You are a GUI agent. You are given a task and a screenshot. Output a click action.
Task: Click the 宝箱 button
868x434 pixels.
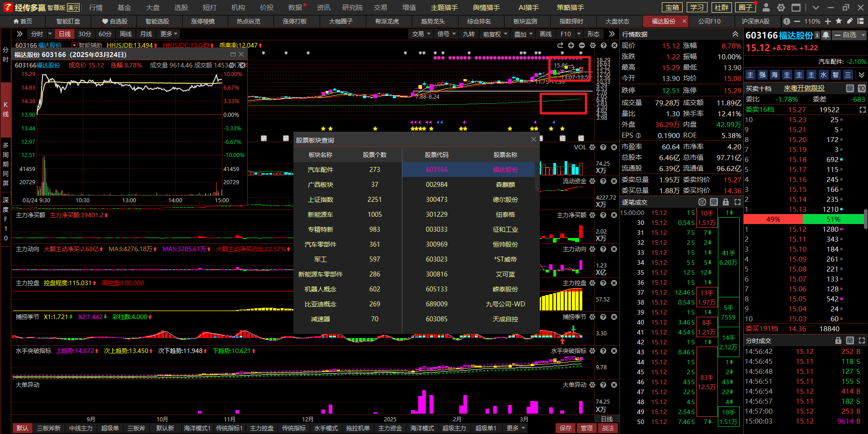(x=672, y=8)
